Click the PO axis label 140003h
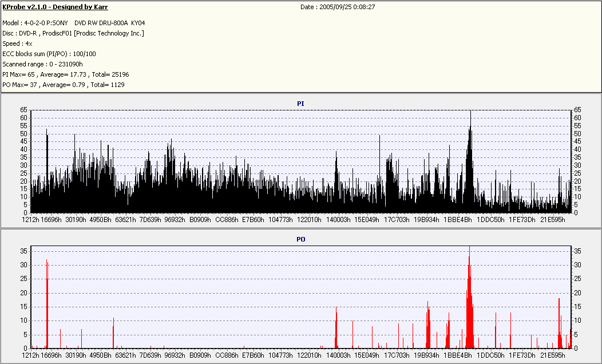The width and height of the screenshot is (602, 364). (x=338, y=355)
